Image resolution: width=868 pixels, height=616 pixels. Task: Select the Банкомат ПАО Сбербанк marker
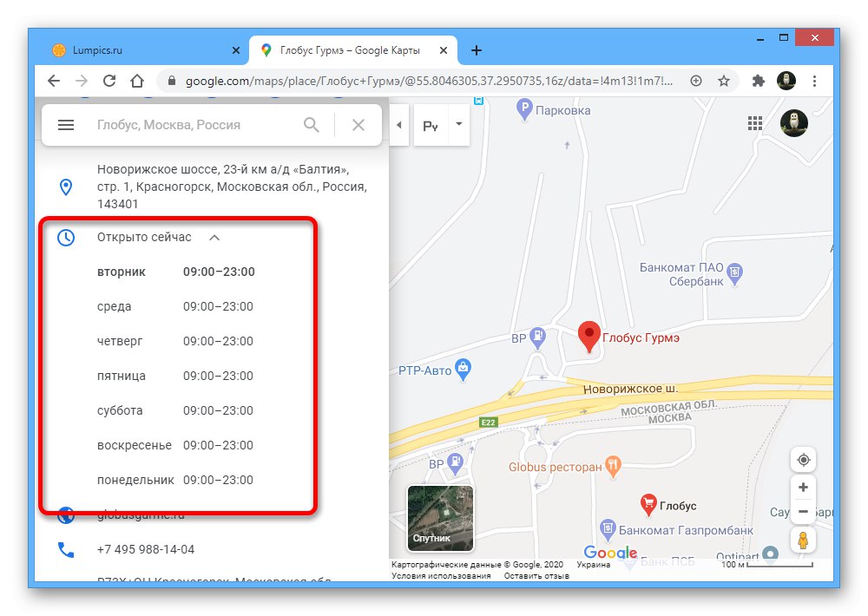click(x=734, y=273)
